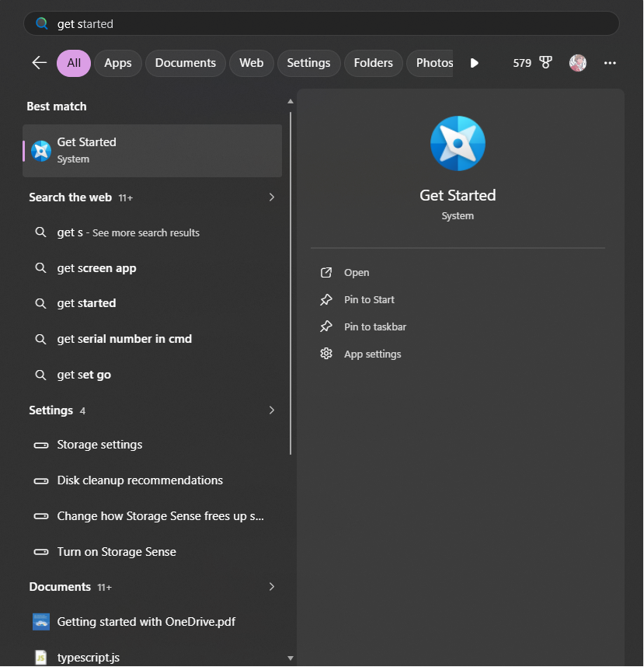Click the search magnifier icon in search box
Screen dimensions: 644x667
(x=41, y=23)
